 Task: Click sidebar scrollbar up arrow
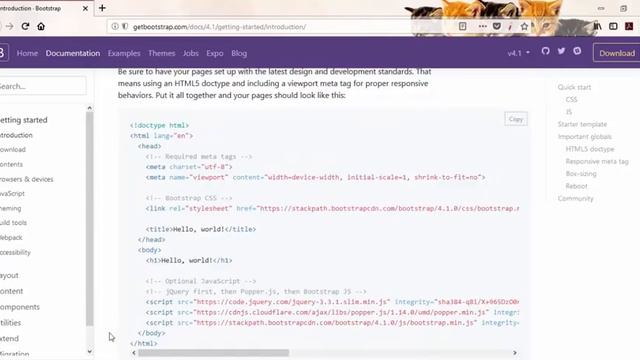point(89,108)
